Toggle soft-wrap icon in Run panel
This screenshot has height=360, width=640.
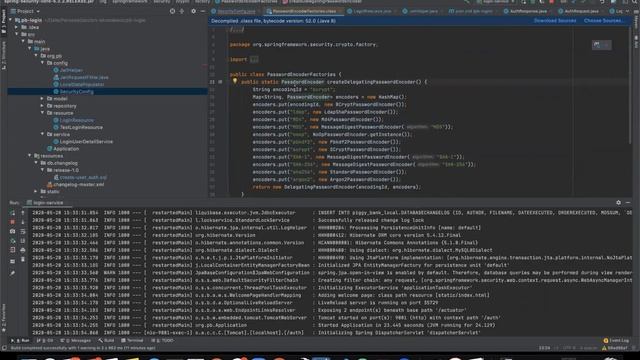(x=23, y=231)
